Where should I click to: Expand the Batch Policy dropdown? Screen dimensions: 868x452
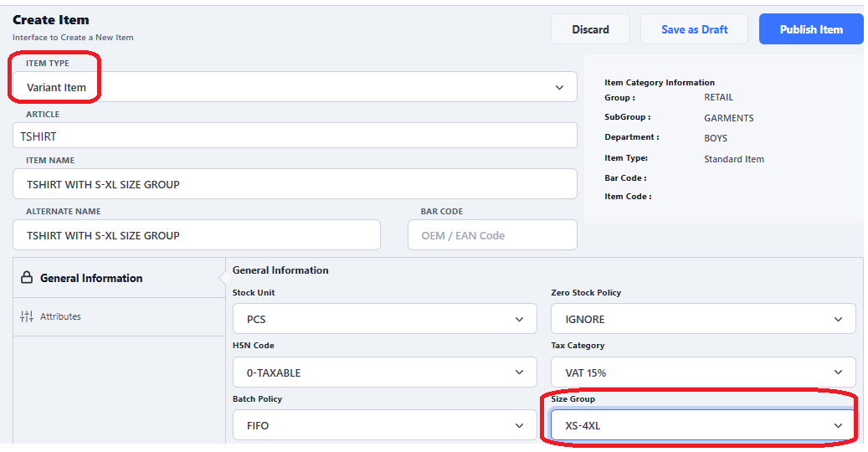tap(384, 425)
